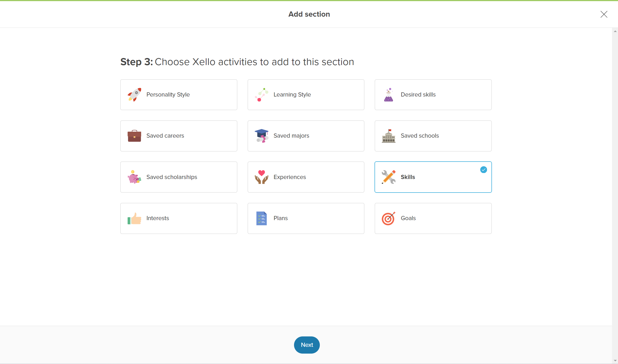Click the piggy bank icon on Saved scholarships
This screenshot has height=364, width=618.
click(x=134, y=177)
